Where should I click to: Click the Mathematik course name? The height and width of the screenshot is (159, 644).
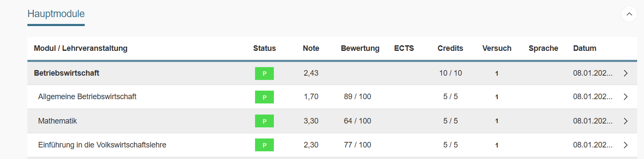click(57, 121)
